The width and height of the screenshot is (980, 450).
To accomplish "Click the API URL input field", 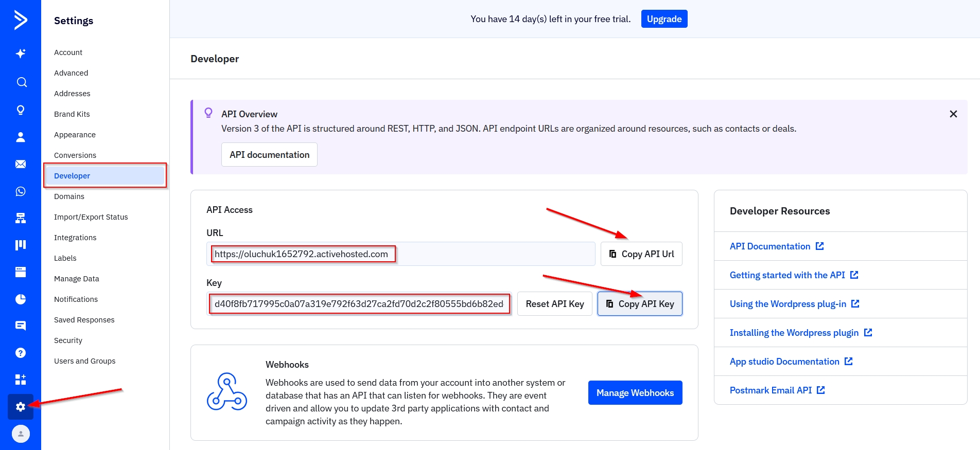I will pyautogui.click(x=400, y=254).
